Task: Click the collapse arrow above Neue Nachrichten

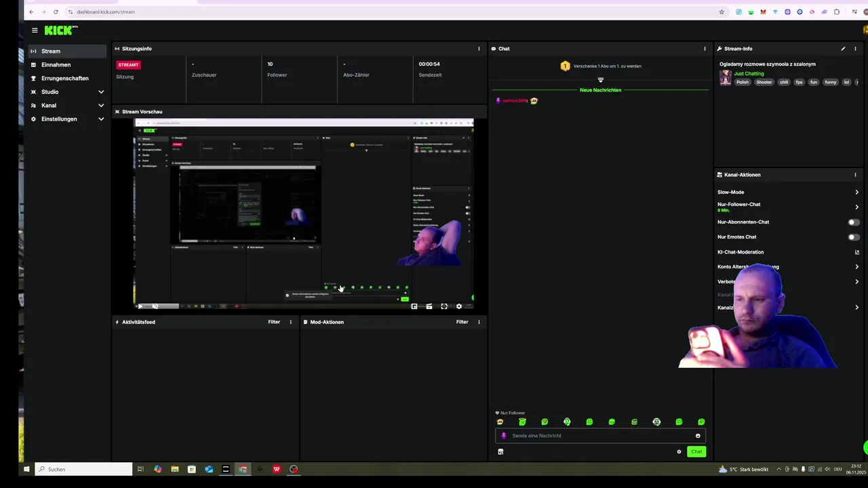Action: 600,80
